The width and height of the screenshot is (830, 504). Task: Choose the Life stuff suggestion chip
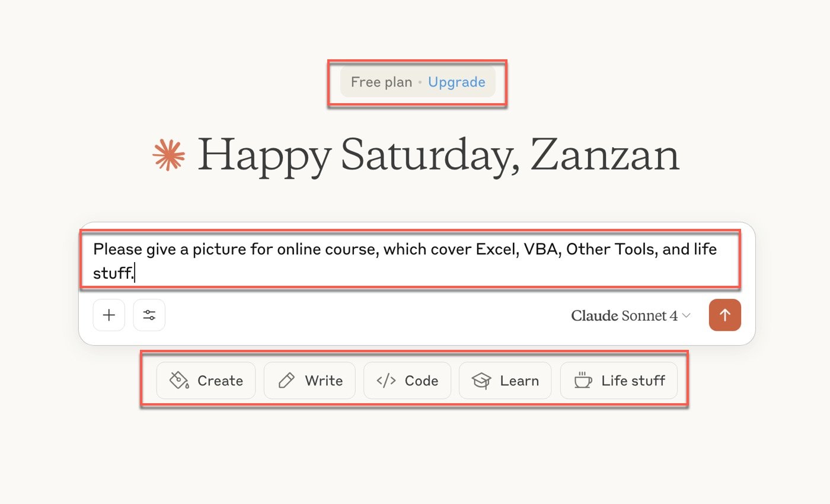coord(619,380)
